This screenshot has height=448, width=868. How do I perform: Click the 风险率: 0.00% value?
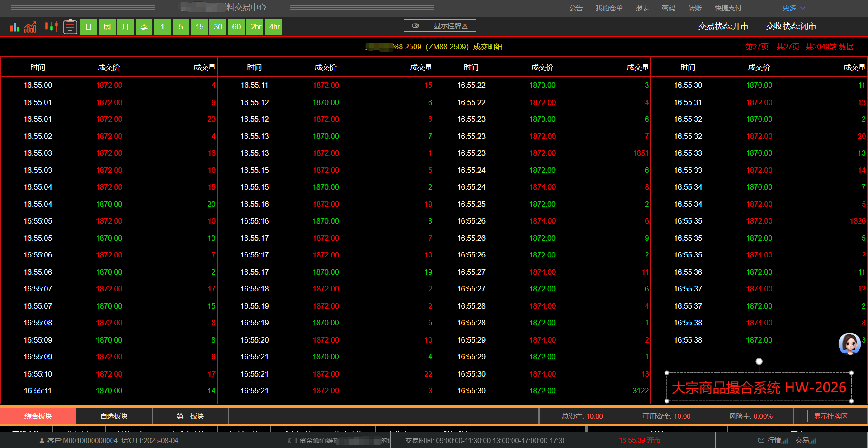pos(751,416)
